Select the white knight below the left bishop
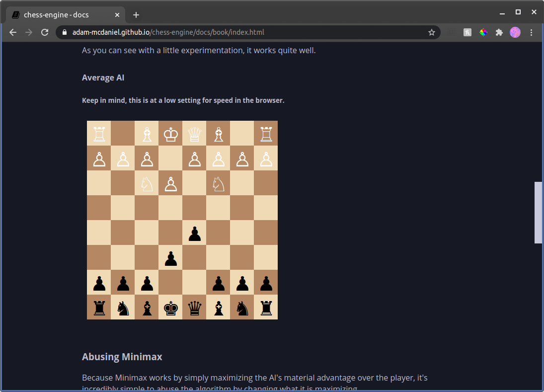This screenshot has height=392, width=544. click(147, 183)
